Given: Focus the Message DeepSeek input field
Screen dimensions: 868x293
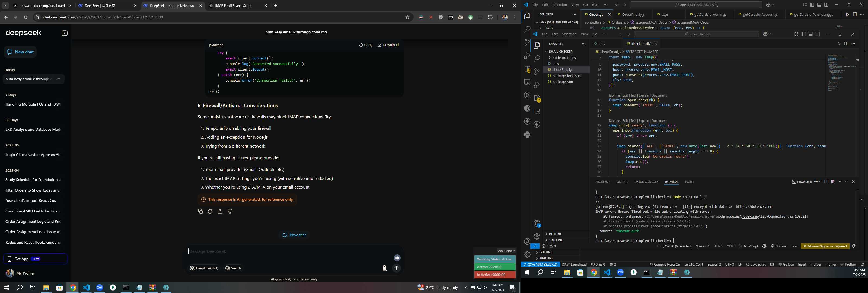Looking at the screenshot, I should 290,251.
